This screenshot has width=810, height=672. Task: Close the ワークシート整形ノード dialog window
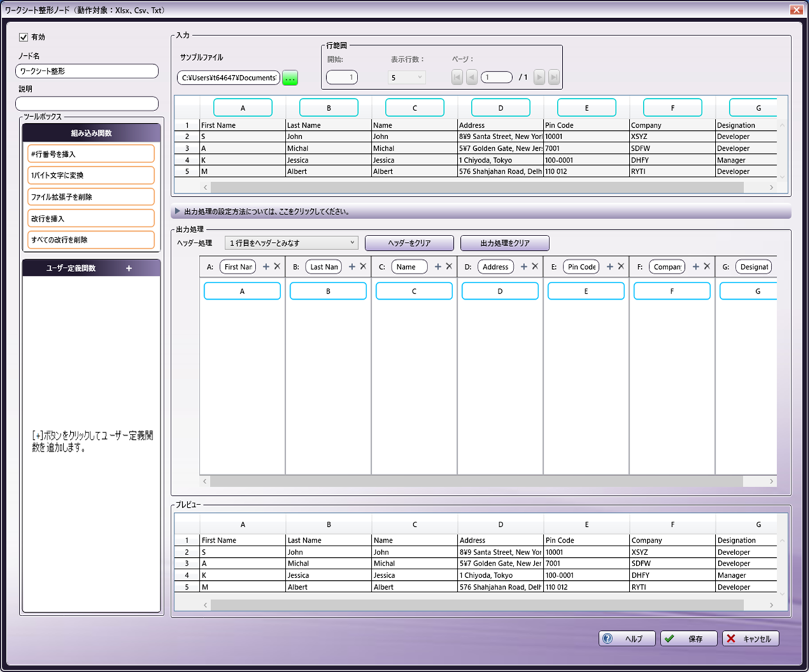pos(797,10)
